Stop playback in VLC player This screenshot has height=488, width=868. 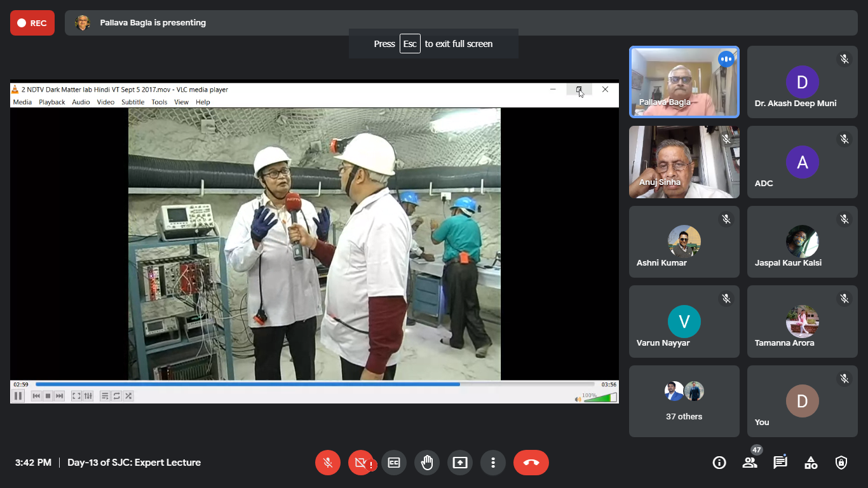click(x=48, y=396)
